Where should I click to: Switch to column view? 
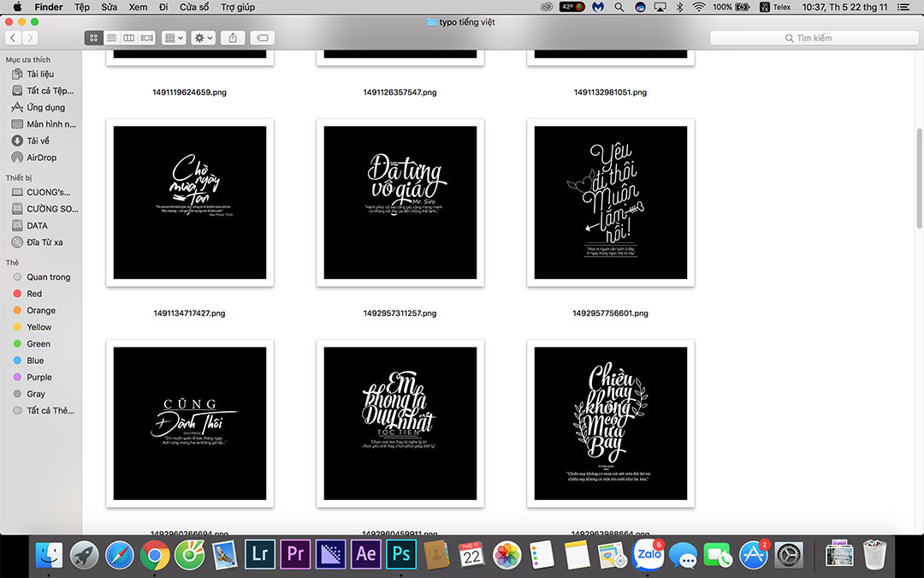point(128,38)
